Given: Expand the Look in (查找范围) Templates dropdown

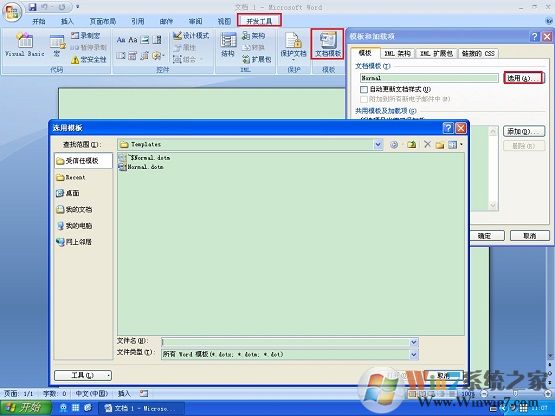Looking at the screenshot, I should pos(378,144).
